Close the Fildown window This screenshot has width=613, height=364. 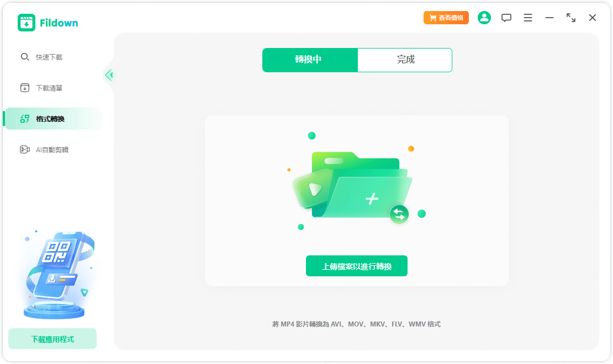592,18
